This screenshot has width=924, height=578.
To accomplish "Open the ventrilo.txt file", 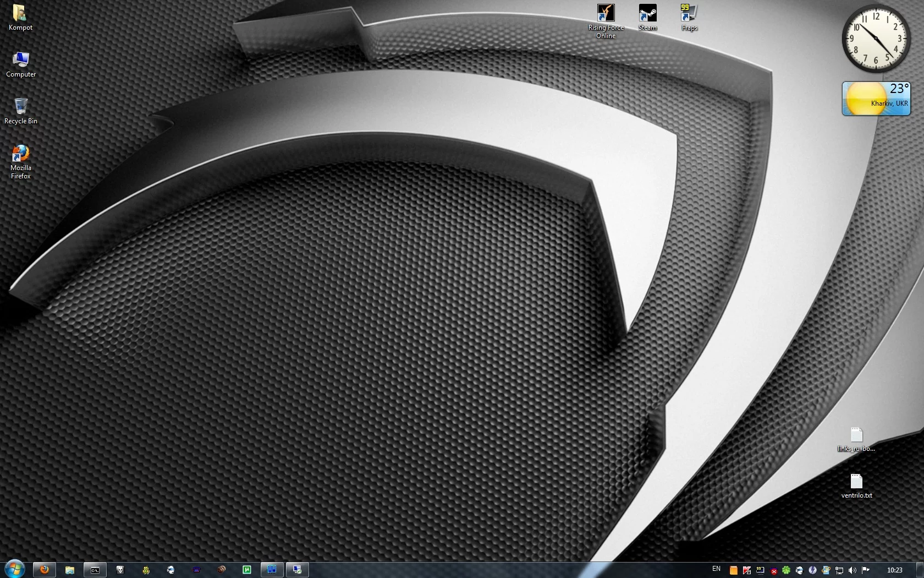I will 856,486.
